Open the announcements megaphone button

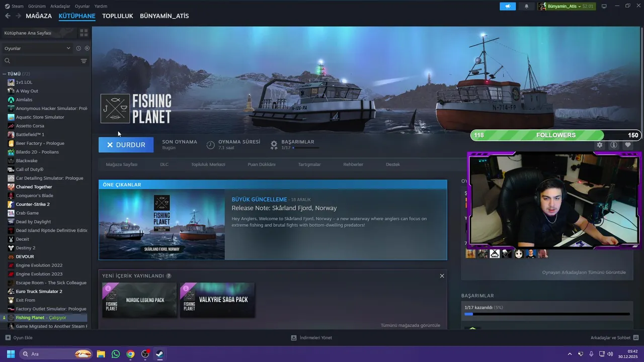[x=508, y=6]
